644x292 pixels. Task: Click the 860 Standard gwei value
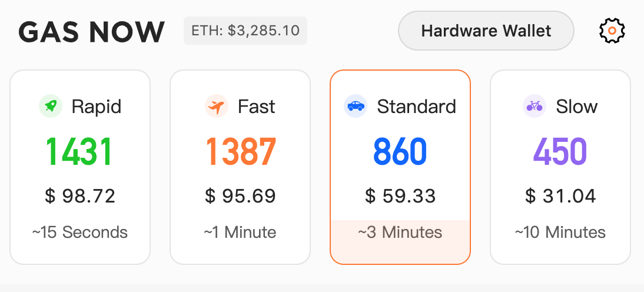400,151
